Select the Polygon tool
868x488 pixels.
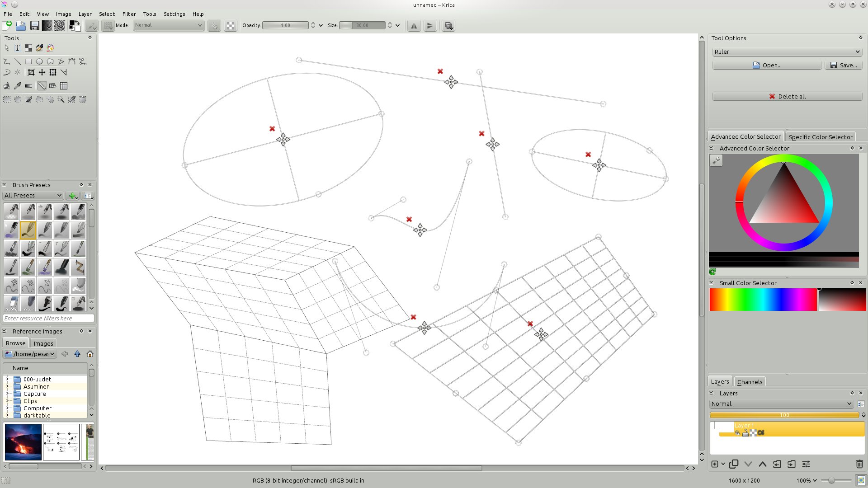coord(50,61)
